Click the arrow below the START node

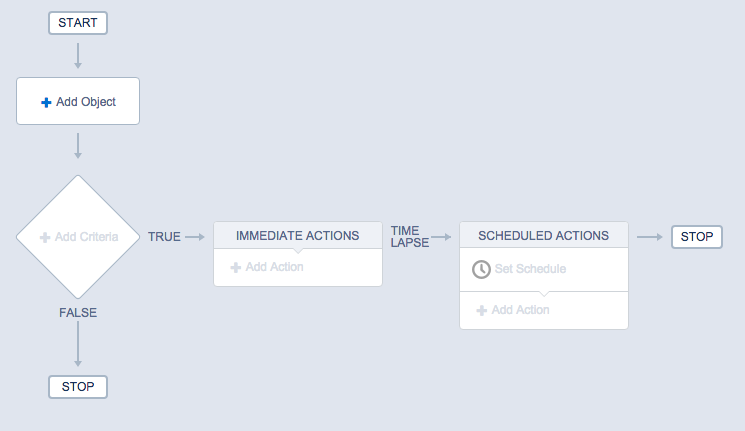[78, 56]
